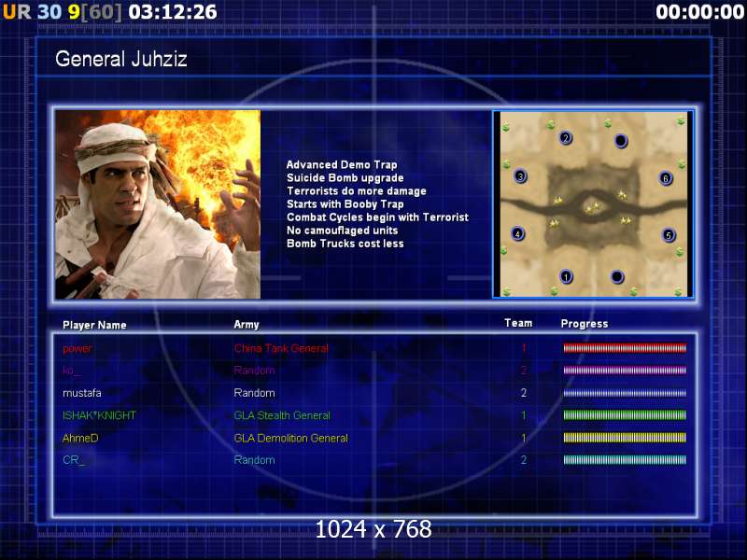The width and height of the screenshot is (747, 560).
Task: Click team number in AhmeD's row
Action: click(x=524, y=438)
